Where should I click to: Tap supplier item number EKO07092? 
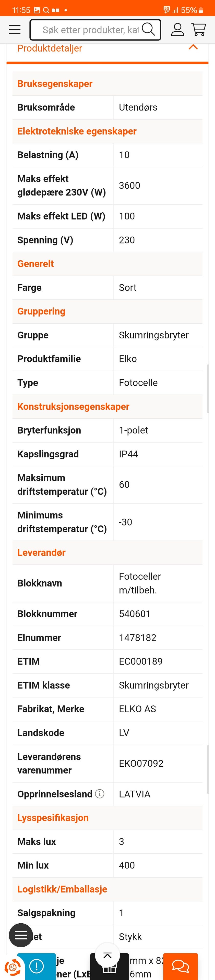pyautogui.click(x=141, y=763)
